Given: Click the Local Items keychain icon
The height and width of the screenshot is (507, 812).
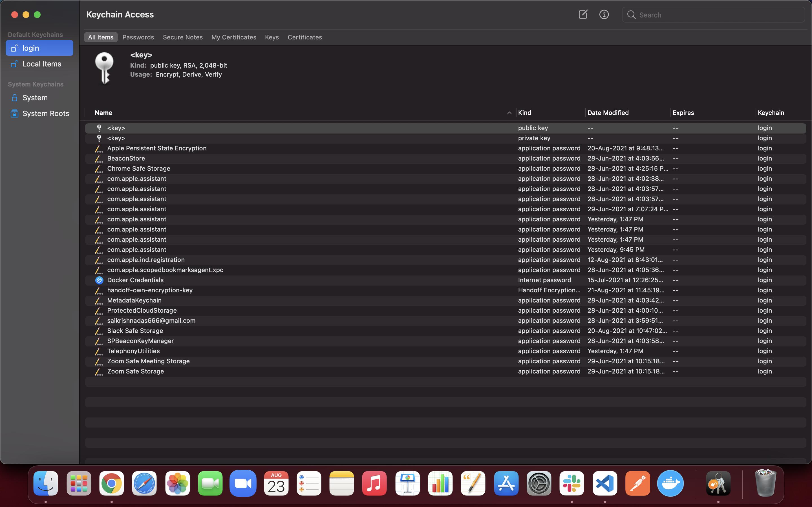Looking at the screenshot, I should pyautogui.click(x=14, y=64).
